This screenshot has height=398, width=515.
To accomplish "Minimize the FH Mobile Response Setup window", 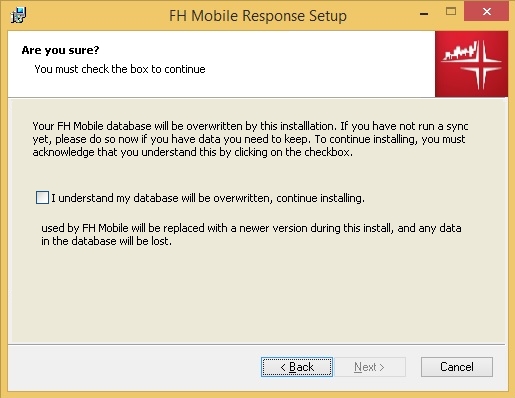I will (x=424, y=14).
